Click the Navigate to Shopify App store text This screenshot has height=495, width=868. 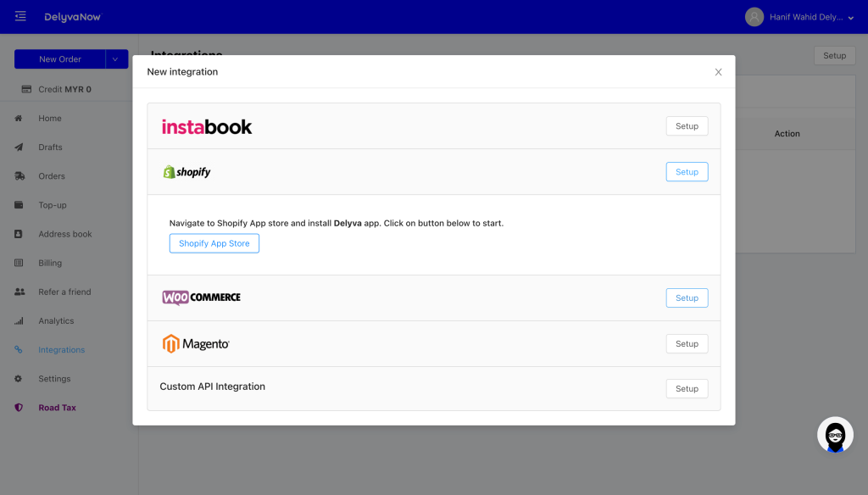[336, 223]
